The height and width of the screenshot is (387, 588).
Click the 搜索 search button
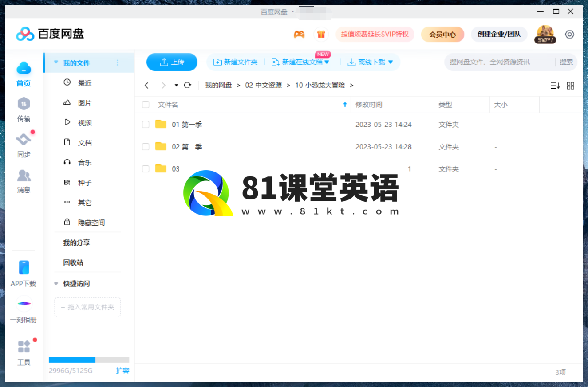pyautogui.click(x=566, y=62)
